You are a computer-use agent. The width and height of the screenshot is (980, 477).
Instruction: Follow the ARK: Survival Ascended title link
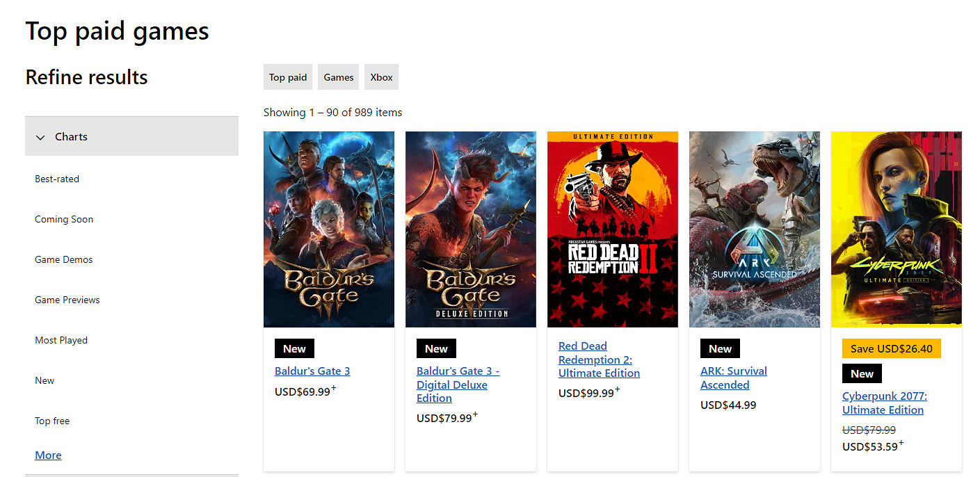tap(734, 378)
